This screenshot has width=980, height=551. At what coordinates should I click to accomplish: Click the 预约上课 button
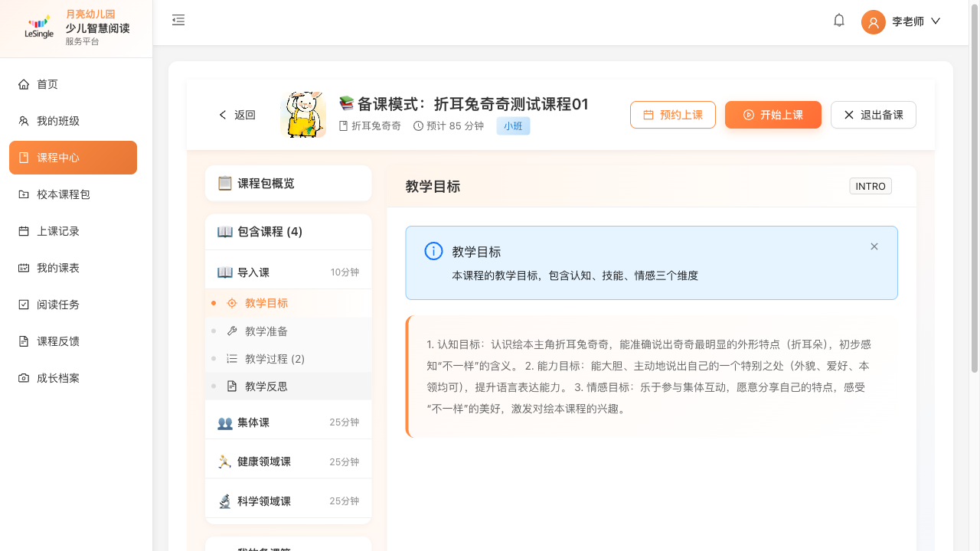click(x=672, y=115)
